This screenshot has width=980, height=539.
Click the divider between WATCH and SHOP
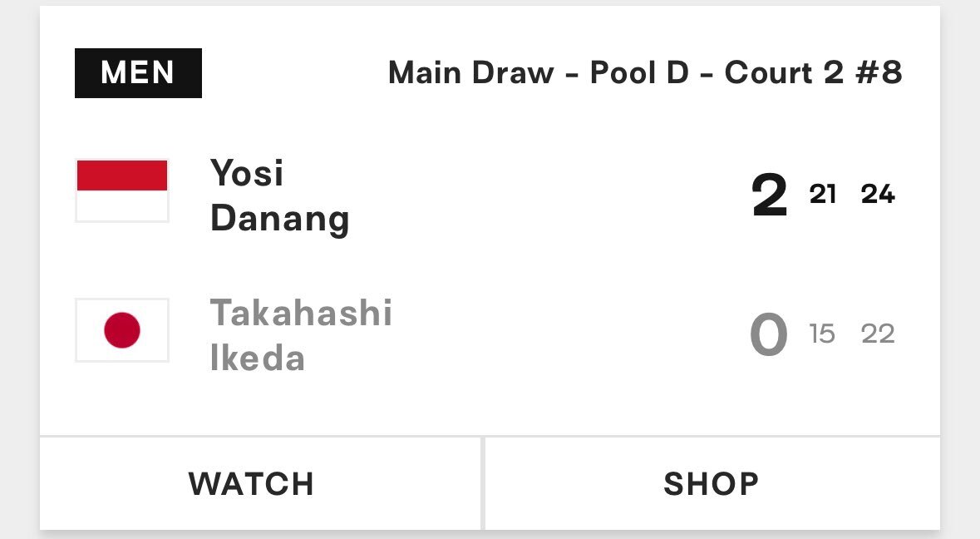[x=482, y=483]
